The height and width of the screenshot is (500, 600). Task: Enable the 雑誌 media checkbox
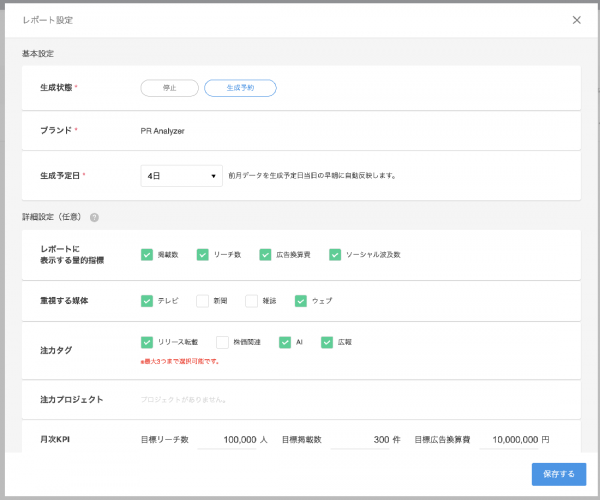pos(252,300)
